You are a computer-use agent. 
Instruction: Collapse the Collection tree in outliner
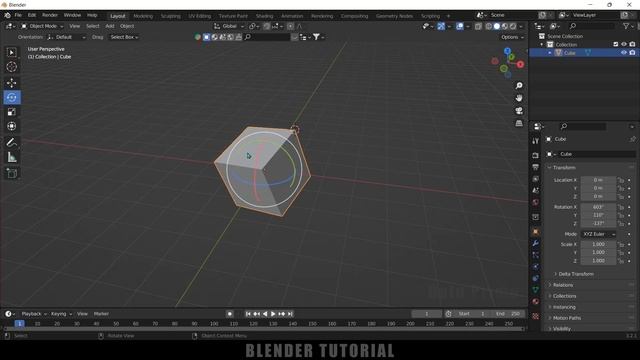tap(542, 44)
